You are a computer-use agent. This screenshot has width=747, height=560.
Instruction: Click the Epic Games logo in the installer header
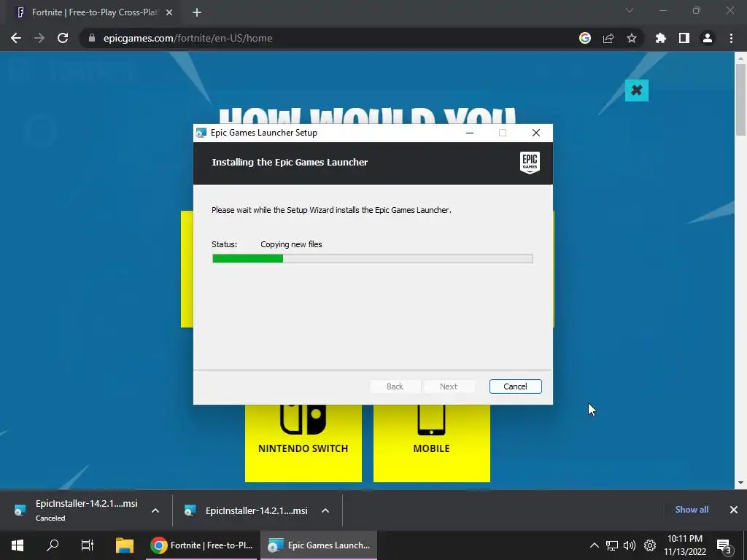(530, 163)
